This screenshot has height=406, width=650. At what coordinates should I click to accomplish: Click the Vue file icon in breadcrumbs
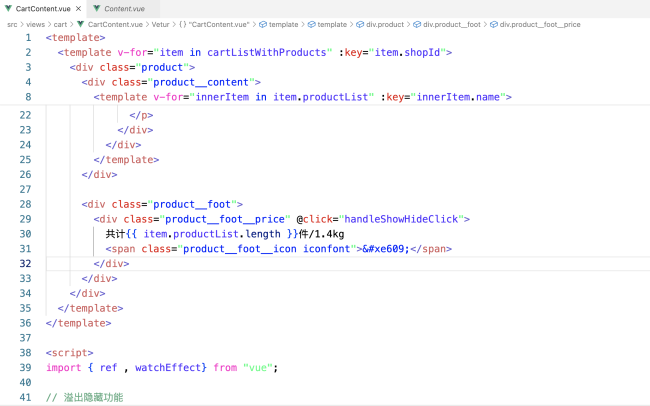[80, 24]
